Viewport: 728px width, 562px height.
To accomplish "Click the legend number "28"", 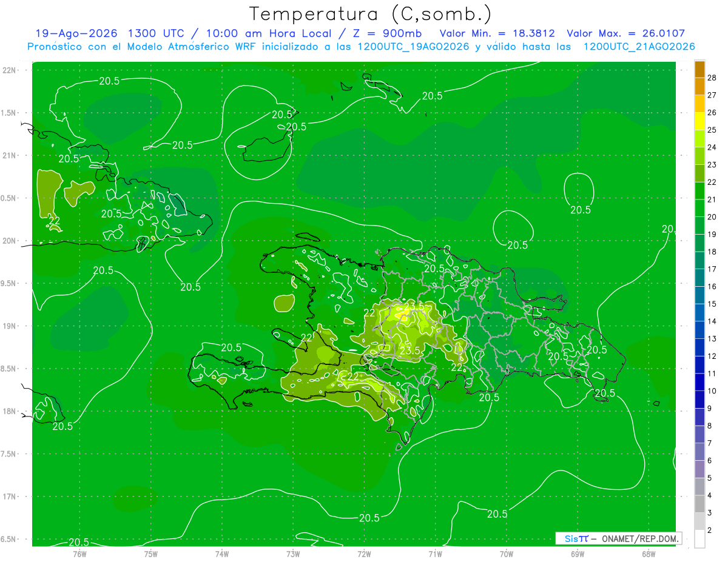I will pos(712,78).
